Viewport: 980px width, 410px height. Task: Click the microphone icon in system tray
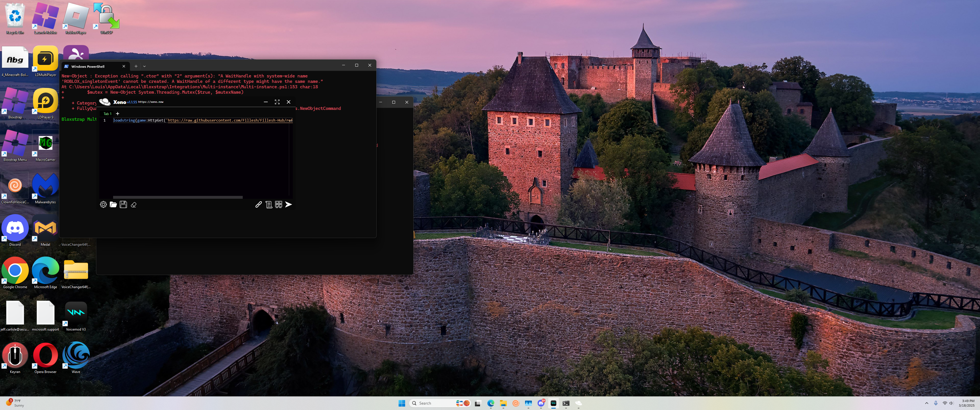[936, 403]
